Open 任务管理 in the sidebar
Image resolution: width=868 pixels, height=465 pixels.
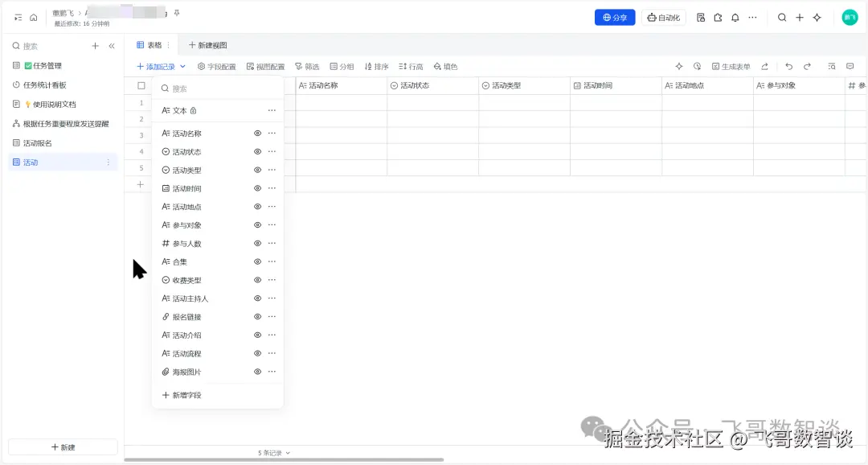(x=63, y=65)
